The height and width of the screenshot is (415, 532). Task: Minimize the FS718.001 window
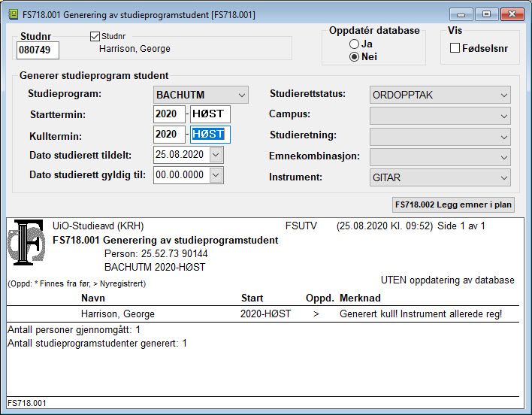(x=461, y=14)
